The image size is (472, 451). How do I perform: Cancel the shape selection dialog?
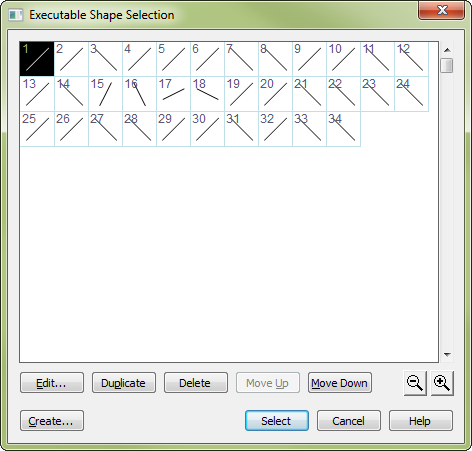(x=349, y=421)
